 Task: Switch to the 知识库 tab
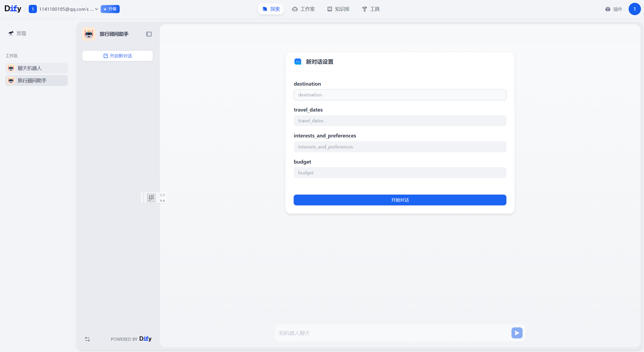tap(338, 9)
